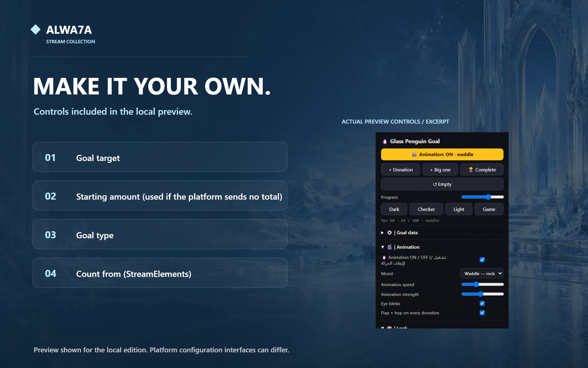Toggle the Animation ON / OFF checkbox
Image resolution: width=588 pixels, height=368 pixels.
482,260
